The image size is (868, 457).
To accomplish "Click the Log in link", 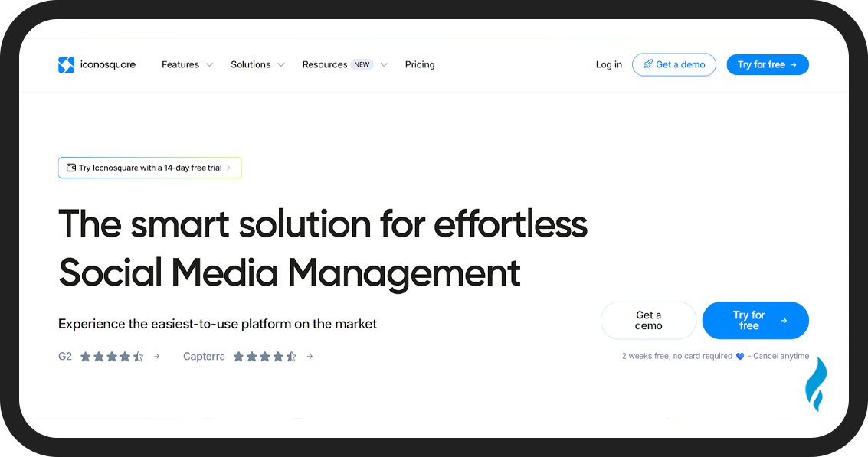I will [608, 64].
